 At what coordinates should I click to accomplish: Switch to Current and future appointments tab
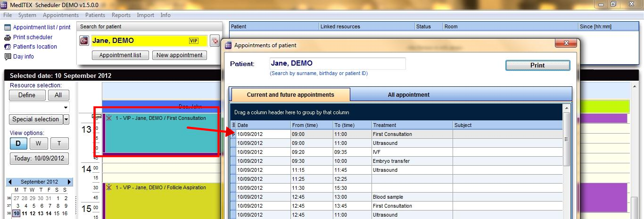pos(290,95)
